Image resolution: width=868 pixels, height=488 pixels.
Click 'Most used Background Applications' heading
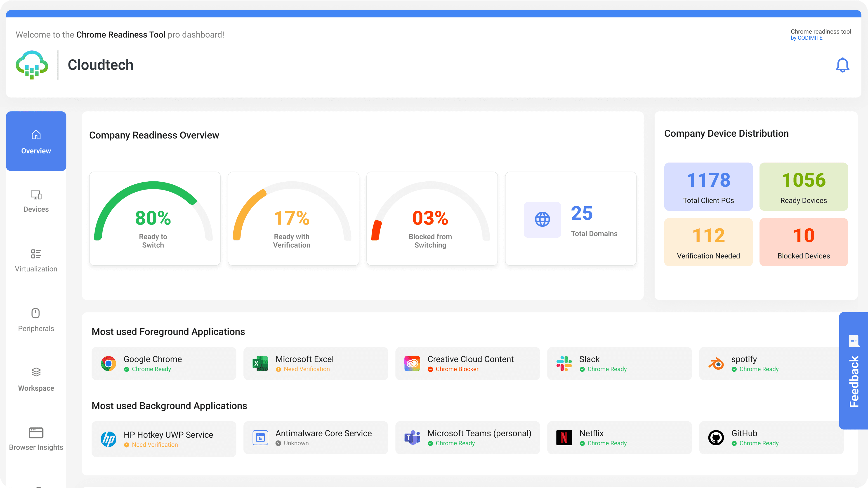click(x=169, y=406)
